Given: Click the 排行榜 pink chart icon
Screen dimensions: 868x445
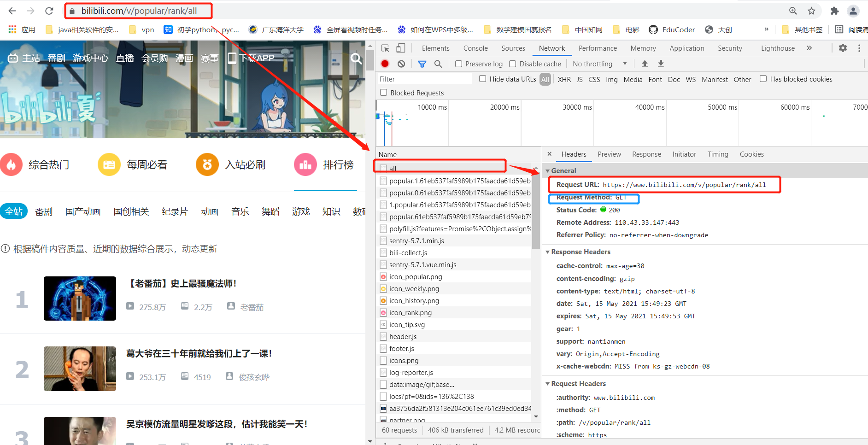Looking at the screenshot, I should [x=305, y=164].
